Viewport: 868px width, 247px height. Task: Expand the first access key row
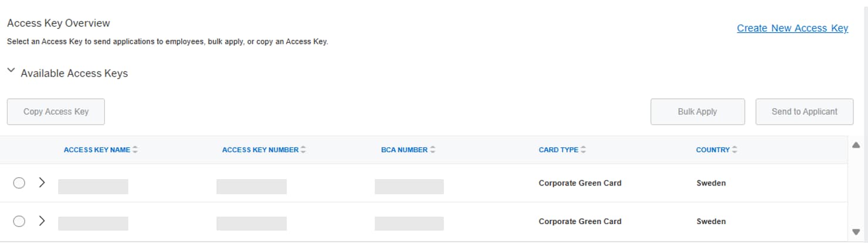(42, 183)
